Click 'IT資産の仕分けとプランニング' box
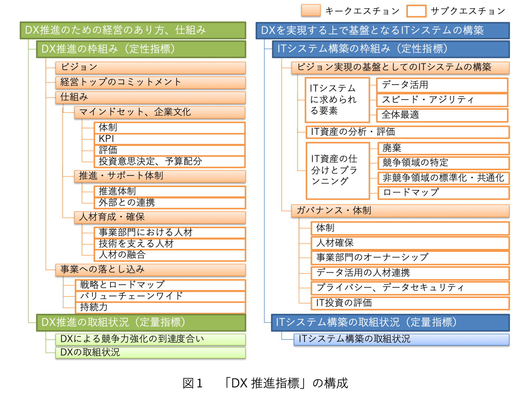 tap(338, 171)
